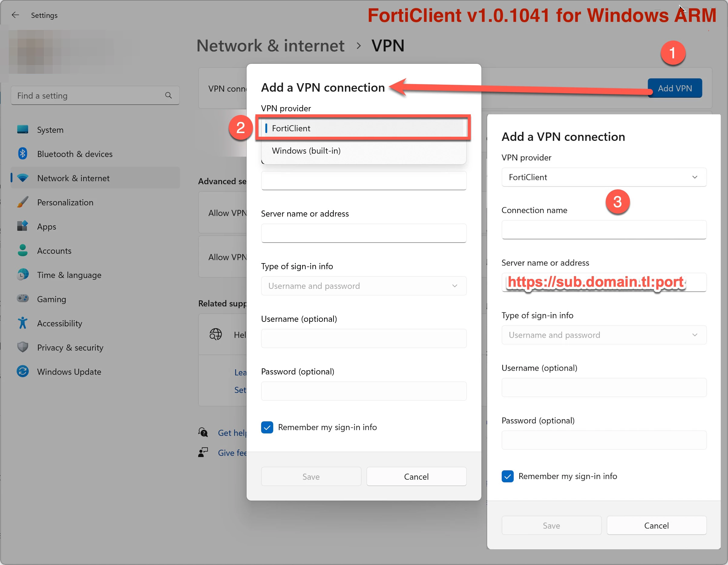Focus Password (optional) field in right dialog
Image resolution: width=728 pixels, height=565 pixels.
(x=604, y=440)
